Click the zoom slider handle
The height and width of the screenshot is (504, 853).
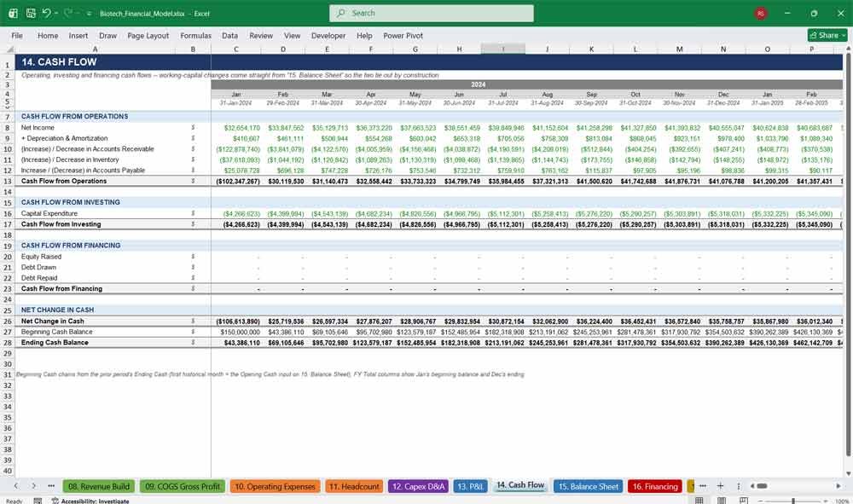pos(793,501)
